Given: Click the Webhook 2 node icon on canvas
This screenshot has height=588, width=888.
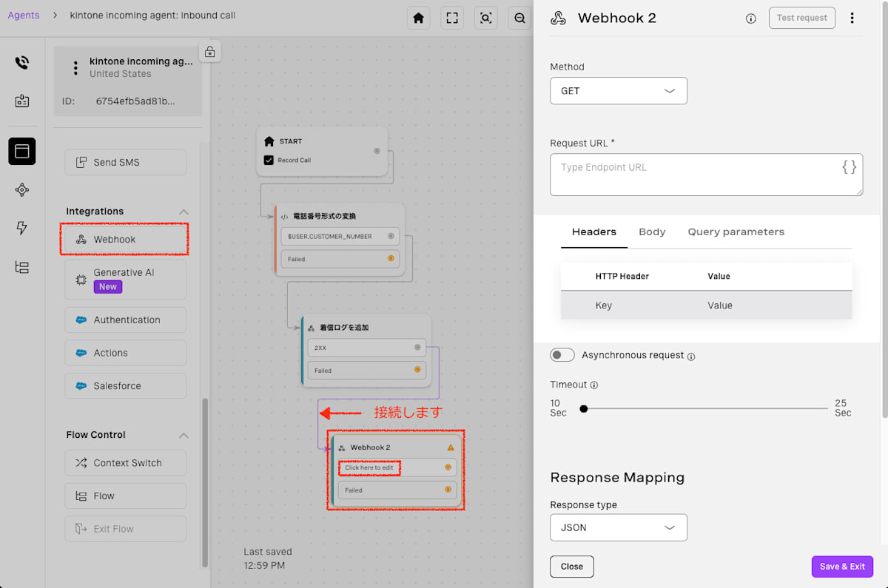Looking at the screenshot, I should [342, 447].
